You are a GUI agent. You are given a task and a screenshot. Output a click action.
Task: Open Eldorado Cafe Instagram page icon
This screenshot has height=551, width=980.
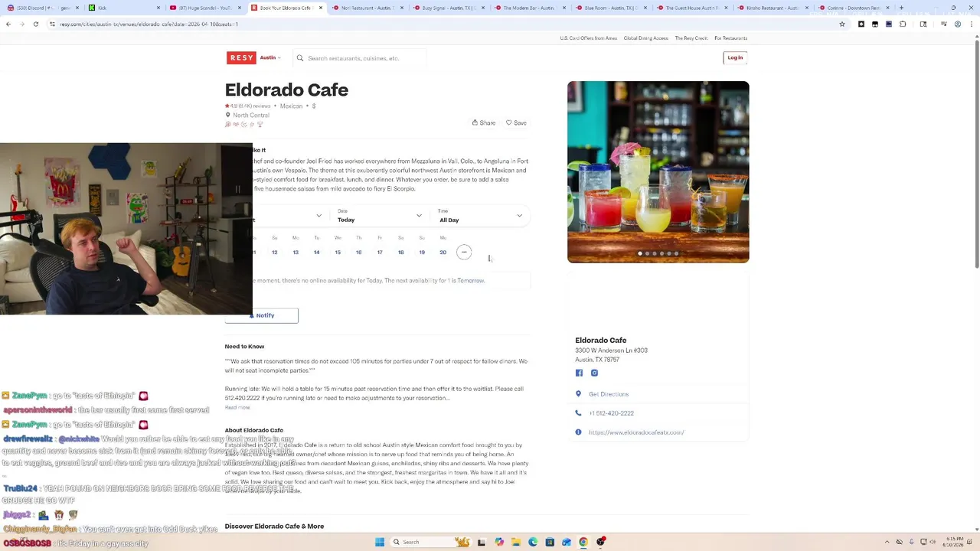[594, 373]
